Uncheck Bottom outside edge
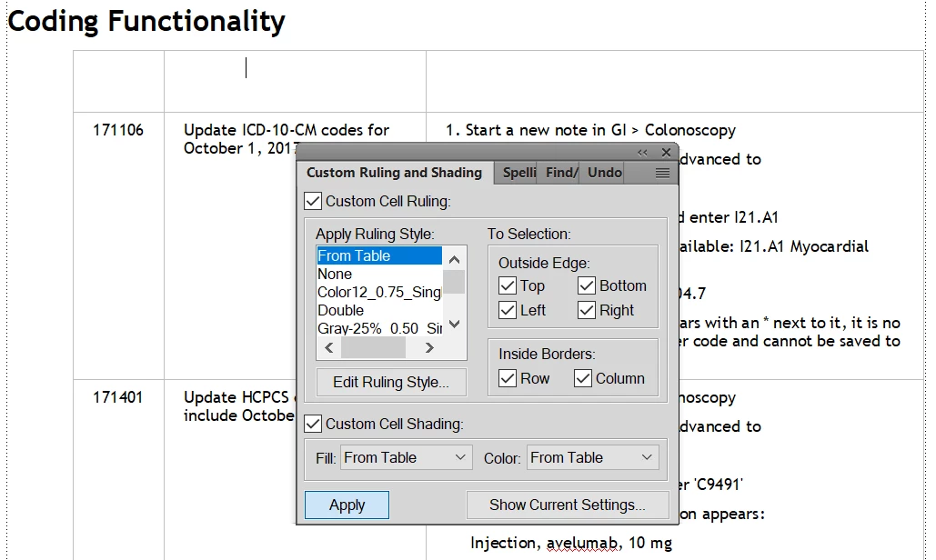 coord(587,285)
